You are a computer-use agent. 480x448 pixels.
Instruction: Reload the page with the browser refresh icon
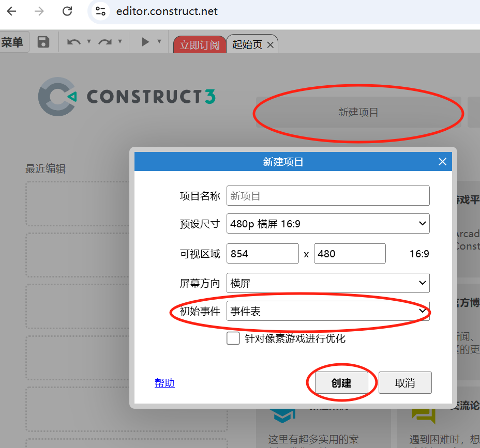pyautogui.click(x=67, y=10)
